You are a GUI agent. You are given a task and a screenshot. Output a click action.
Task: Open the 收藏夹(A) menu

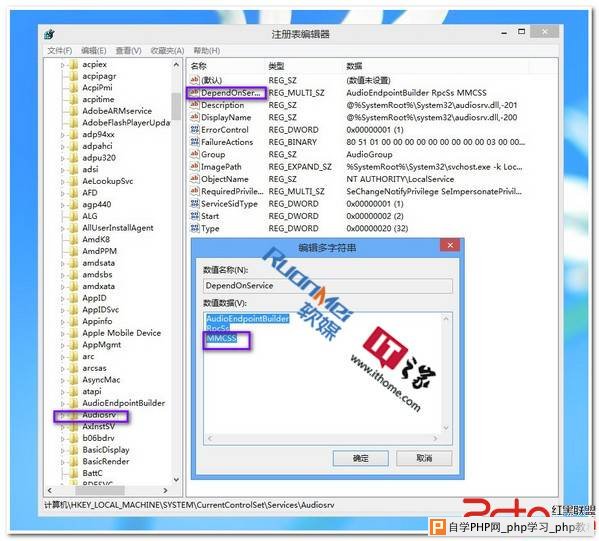click(167, 50)
